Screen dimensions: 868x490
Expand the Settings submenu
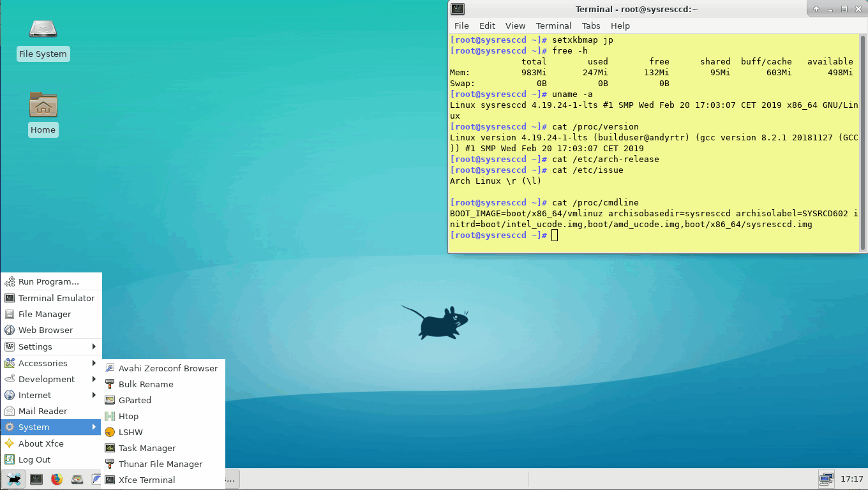point(51,346)
